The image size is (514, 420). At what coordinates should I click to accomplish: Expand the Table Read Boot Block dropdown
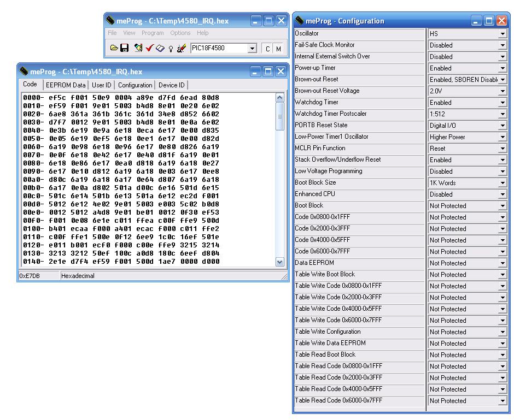tap(503, 354)
